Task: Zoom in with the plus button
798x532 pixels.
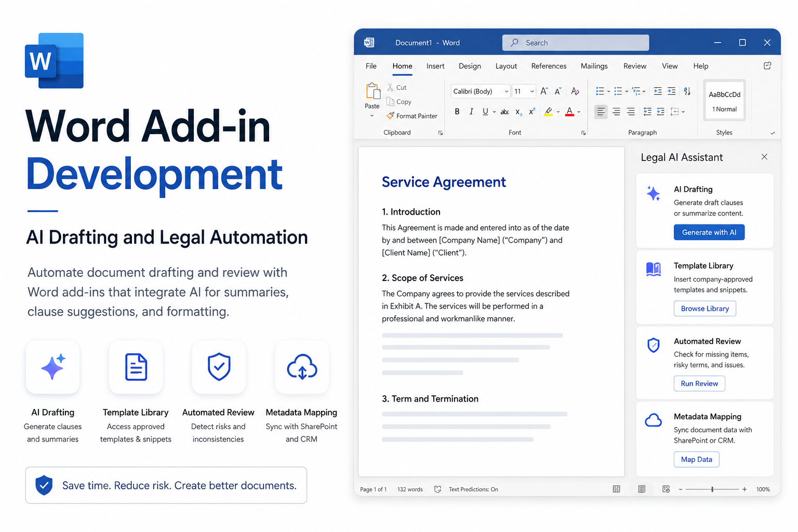Action: 744,489
